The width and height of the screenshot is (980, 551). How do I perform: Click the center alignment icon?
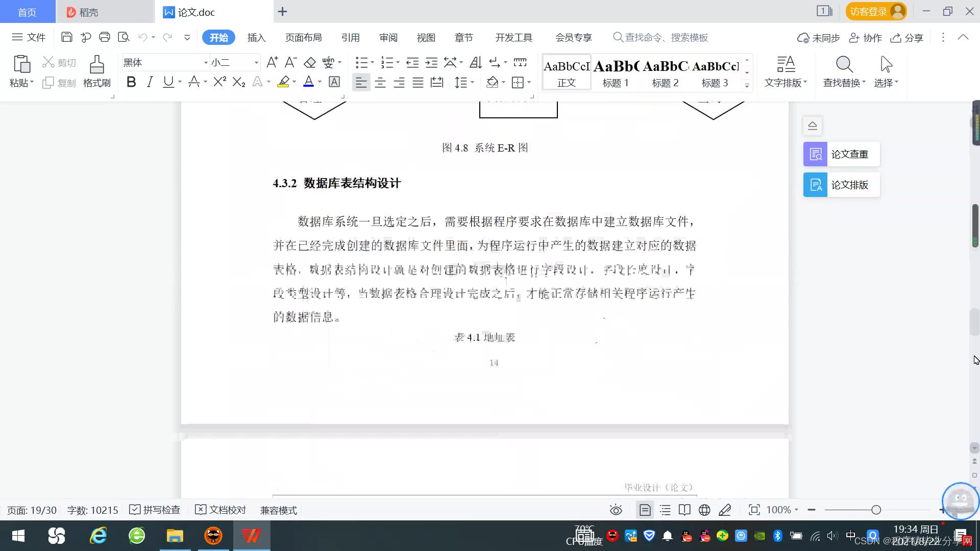pos(380,83)
